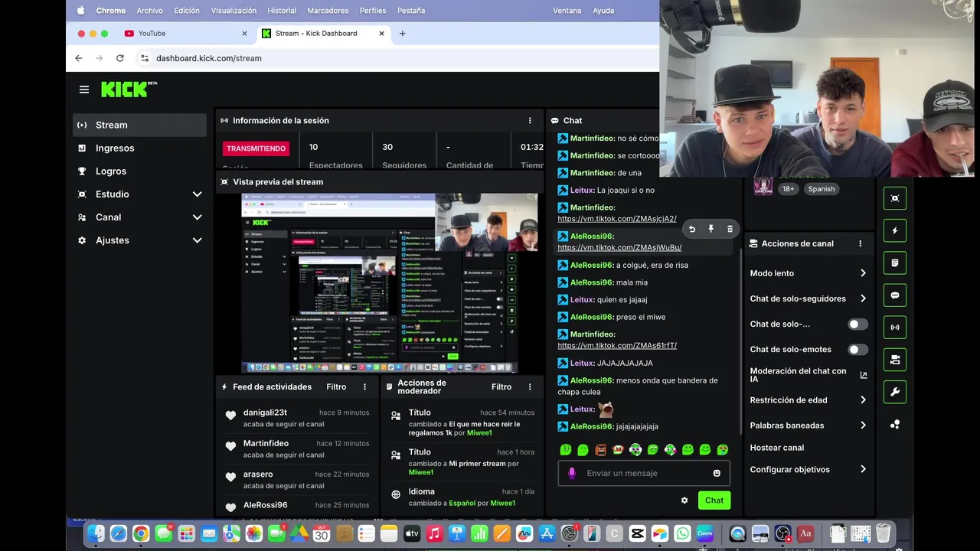The width and height of the screenshot is (980, 551).
Task: Open the Archivo menu
Action: click(149, 11)
